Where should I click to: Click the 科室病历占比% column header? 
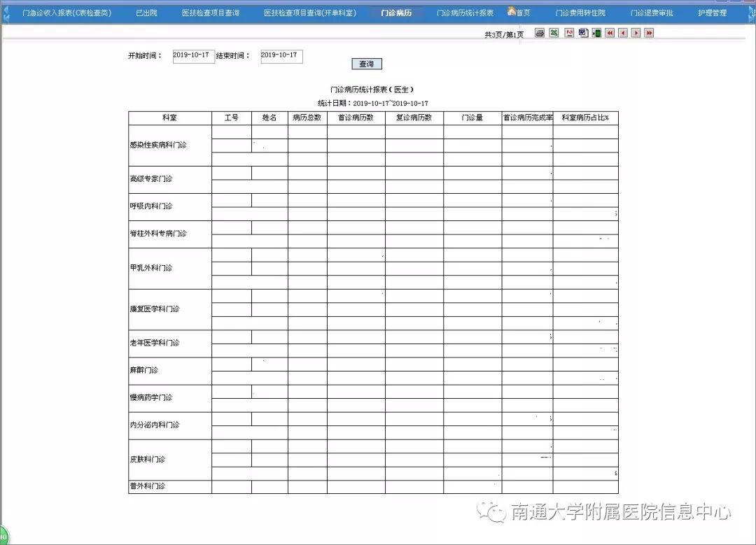point(585,118)
